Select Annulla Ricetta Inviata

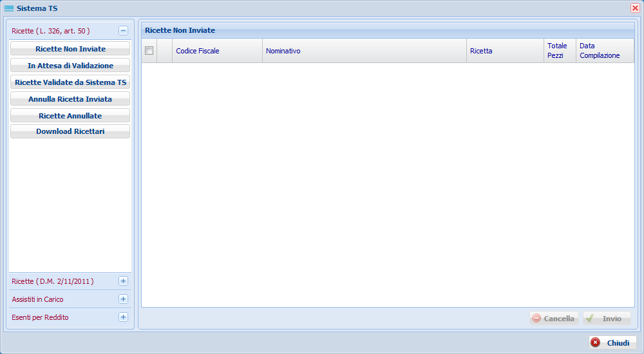(x=70, y=99)
